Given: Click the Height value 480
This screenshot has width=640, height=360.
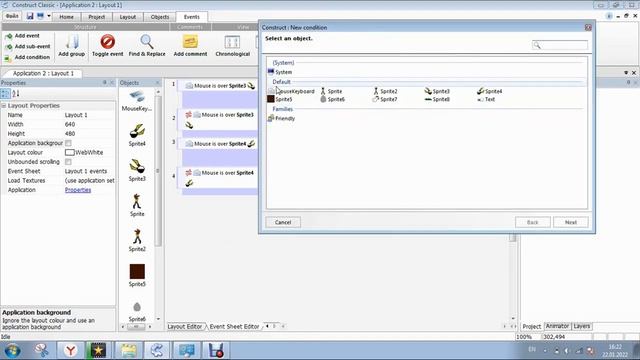Looking at the screenshot, I should pyautogui.click(x=70, y=134).
